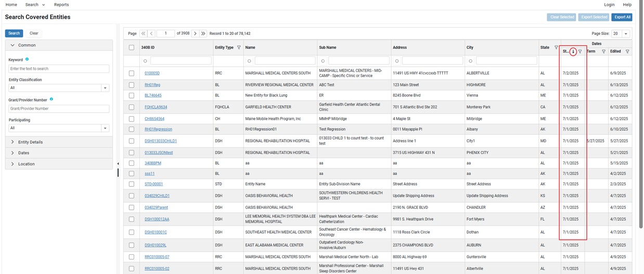644x274 pixels.
Task: Open the Edited date column filter
Action: pyautogui.click(x=627, y=52)
